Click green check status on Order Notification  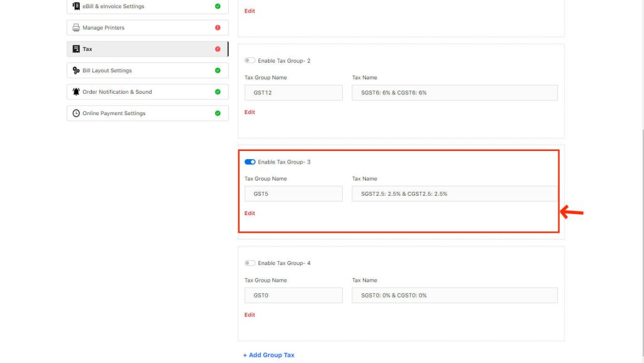pyautogui.click(x=218, y=92)
